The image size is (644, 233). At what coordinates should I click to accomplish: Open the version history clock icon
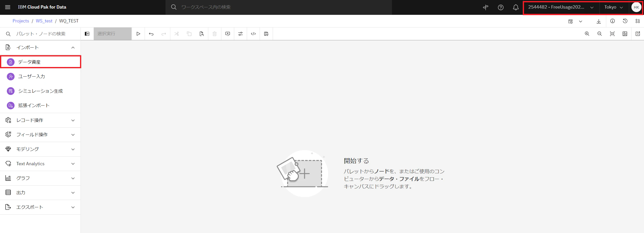(625, 21)
